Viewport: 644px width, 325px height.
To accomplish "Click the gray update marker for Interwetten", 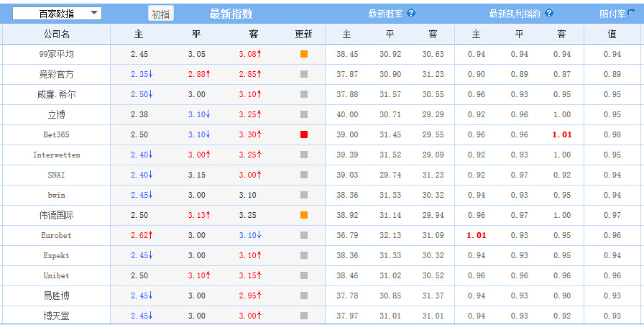I will 304,155.
